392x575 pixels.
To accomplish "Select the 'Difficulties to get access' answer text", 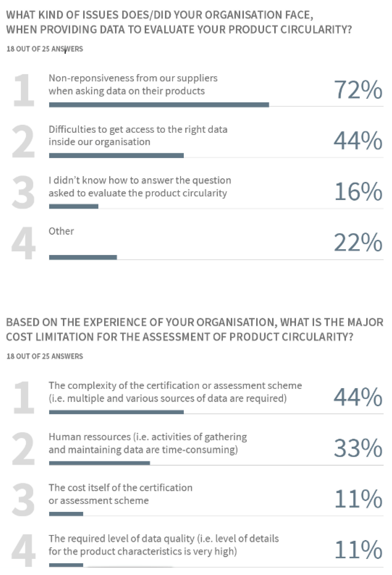I will pyautogui.click(x=138, y=136).
